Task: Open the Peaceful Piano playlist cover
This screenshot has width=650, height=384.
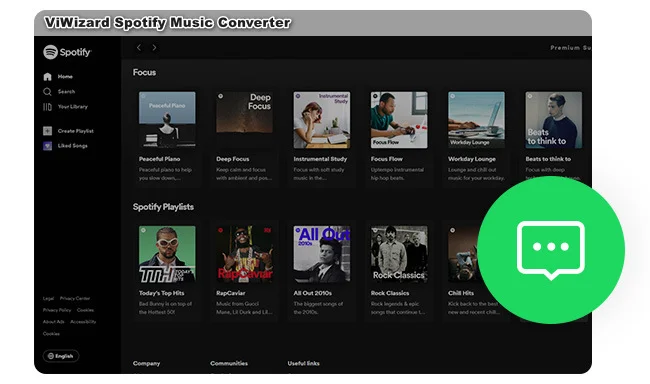Action: click(x=167, y=120)
